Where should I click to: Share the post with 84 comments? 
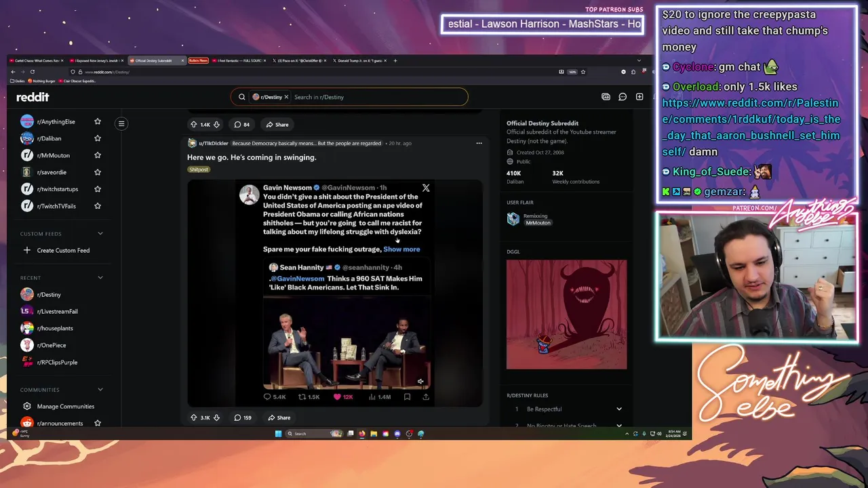(x=277, y=125)
